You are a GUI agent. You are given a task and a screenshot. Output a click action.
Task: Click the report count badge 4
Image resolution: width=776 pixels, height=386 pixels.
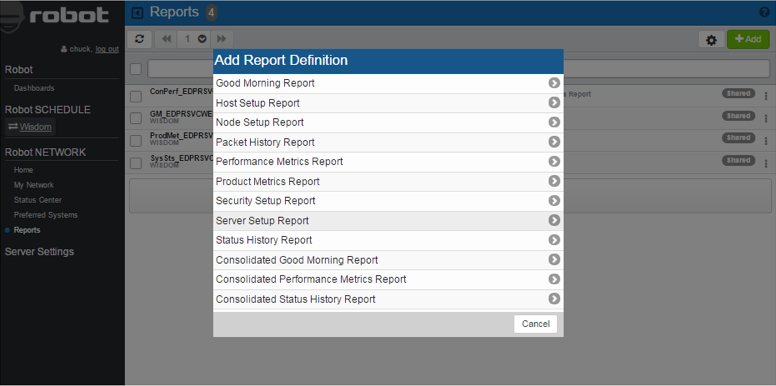211,13
